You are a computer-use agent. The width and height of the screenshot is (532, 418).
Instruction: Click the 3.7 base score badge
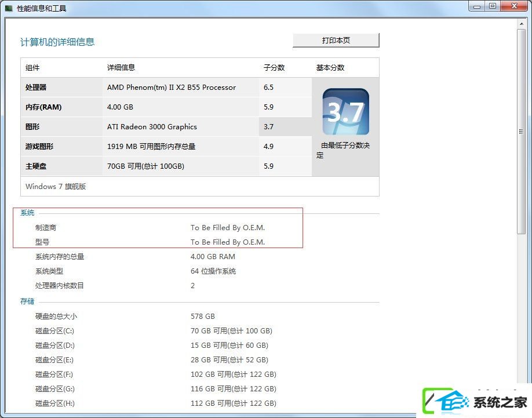[x=346, y=112]
